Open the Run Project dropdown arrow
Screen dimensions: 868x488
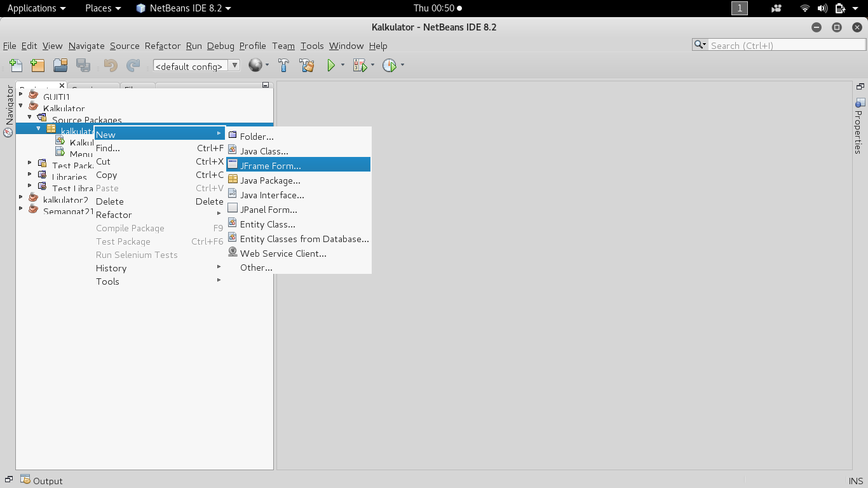coord(342,65)
